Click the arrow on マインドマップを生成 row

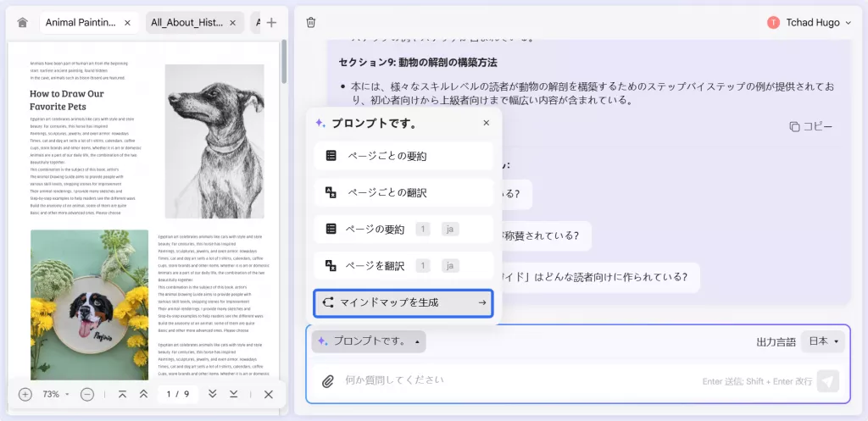482,302
